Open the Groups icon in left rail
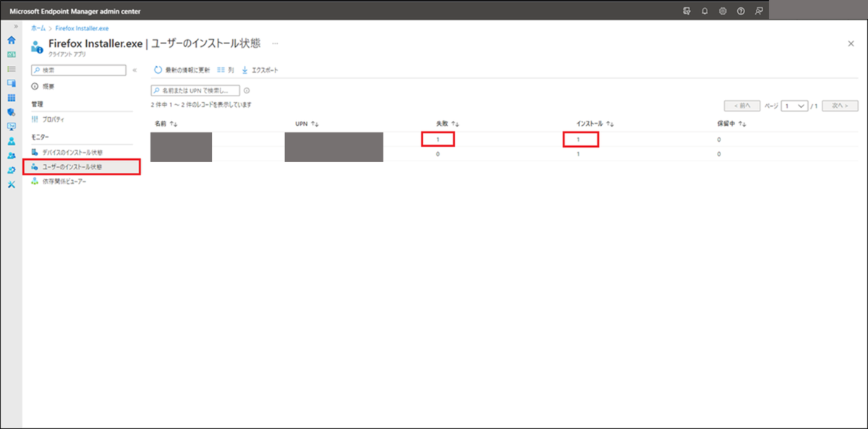The height and width of the screenshot is (429, 868). 11,156
